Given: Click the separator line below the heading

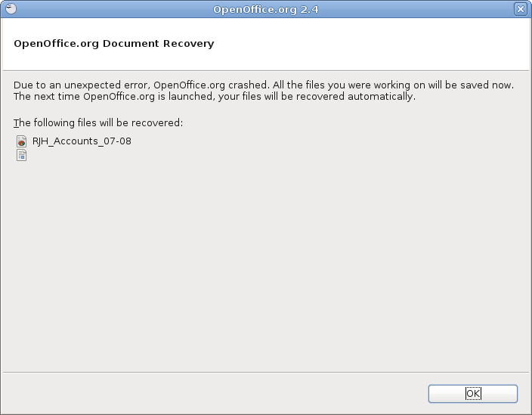Looking at the screenshot, I should [x=266, y=70].
